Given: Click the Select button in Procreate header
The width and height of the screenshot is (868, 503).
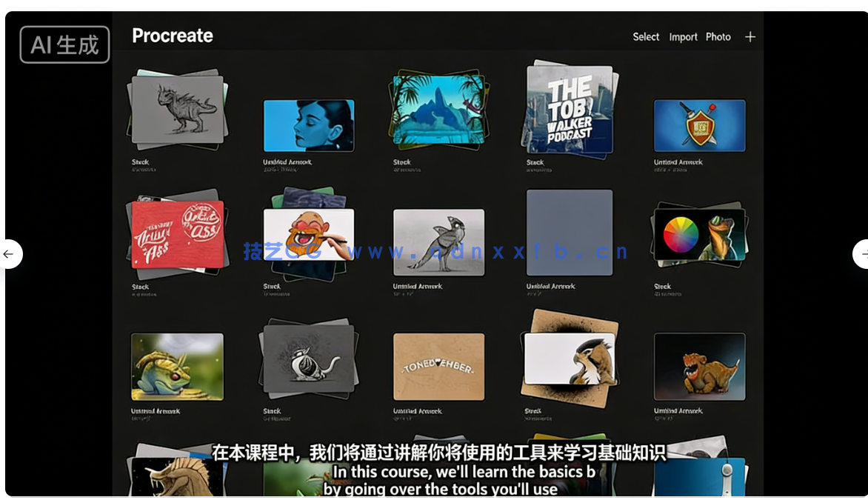Looking at the screenshot, I should [645, 37].
